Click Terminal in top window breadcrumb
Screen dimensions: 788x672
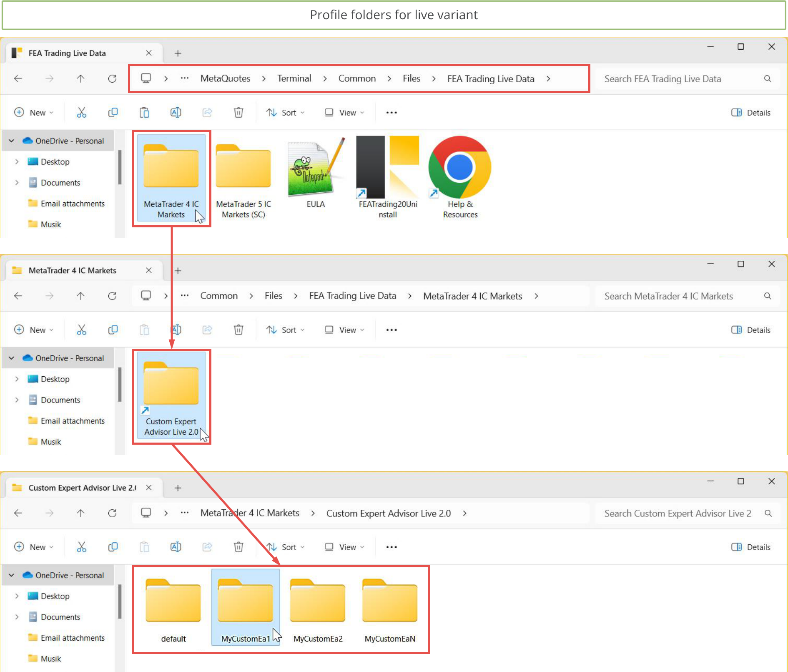tap(294, 78)
